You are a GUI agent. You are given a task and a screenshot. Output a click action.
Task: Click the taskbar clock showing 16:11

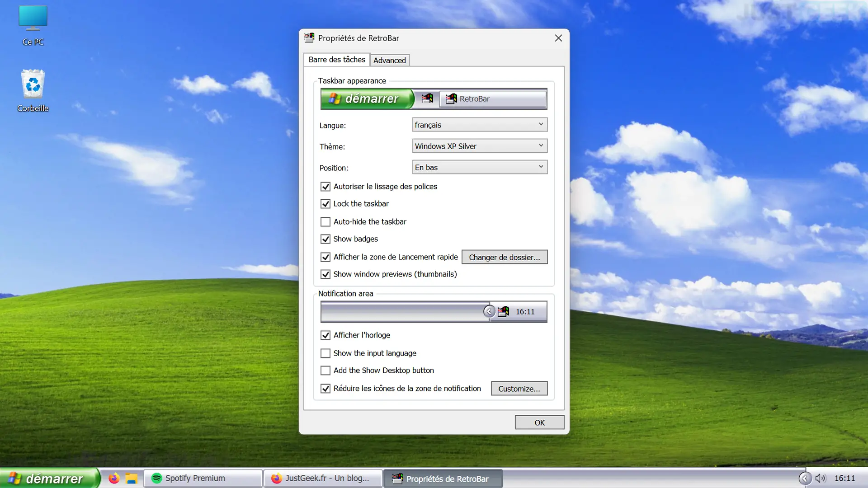[x=844, y=479]
